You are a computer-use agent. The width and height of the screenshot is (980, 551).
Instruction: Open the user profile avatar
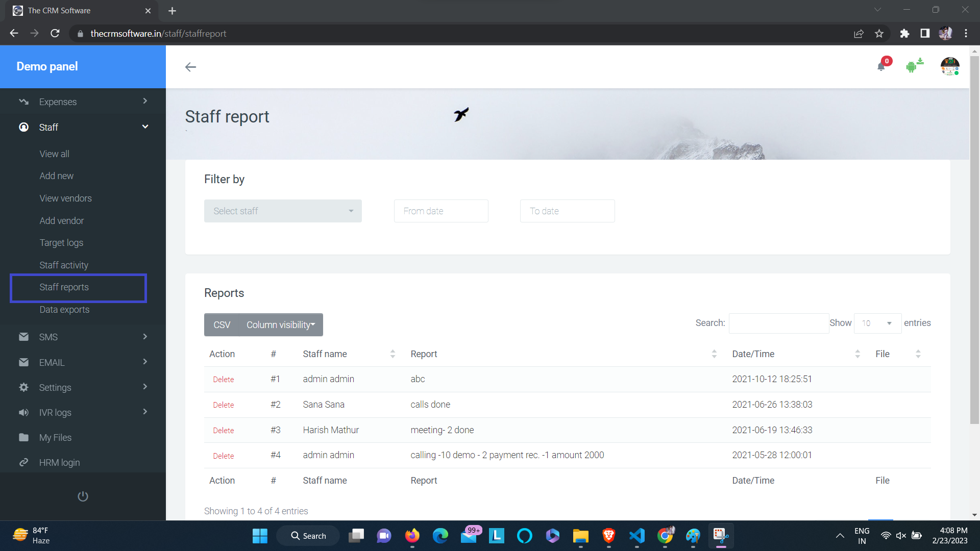(x=949, y=66)
